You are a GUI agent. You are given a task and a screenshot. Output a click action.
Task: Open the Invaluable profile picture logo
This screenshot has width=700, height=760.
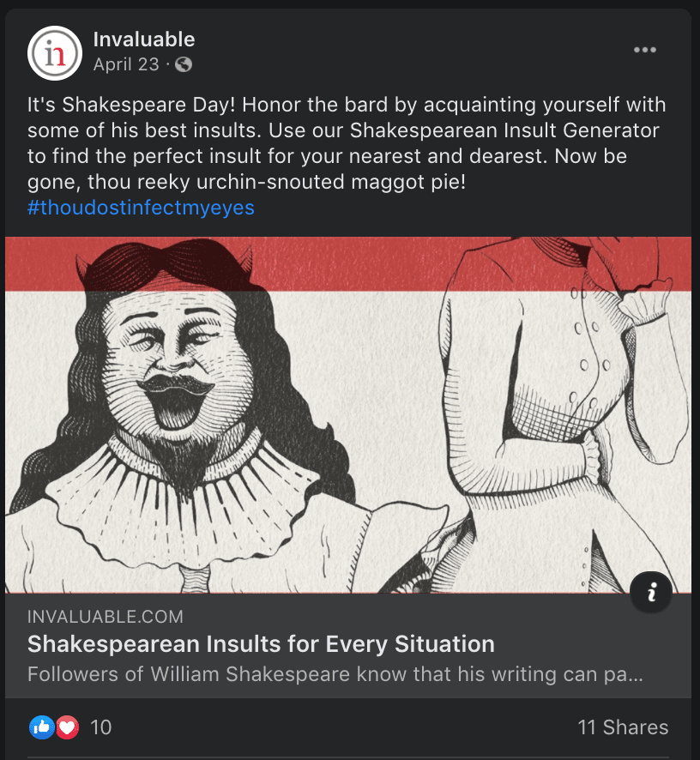click(55, 53)
